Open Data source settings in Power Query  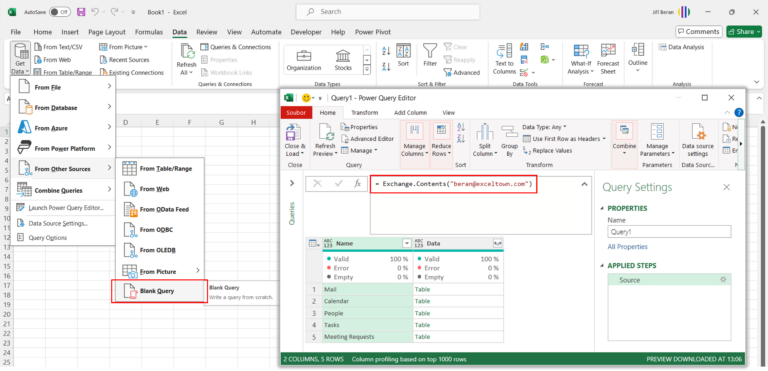pyautogui.click(x=697, y=140)
